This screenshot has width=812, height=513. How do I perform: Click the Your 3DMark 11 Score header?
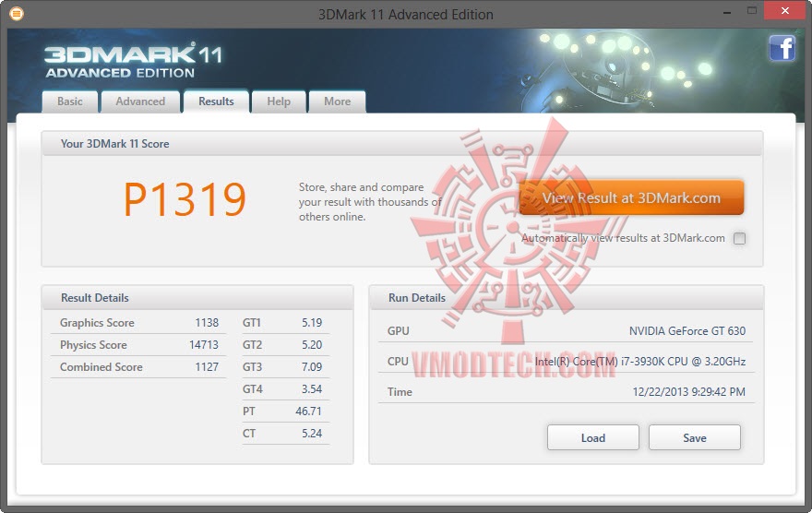click(115, 144)
